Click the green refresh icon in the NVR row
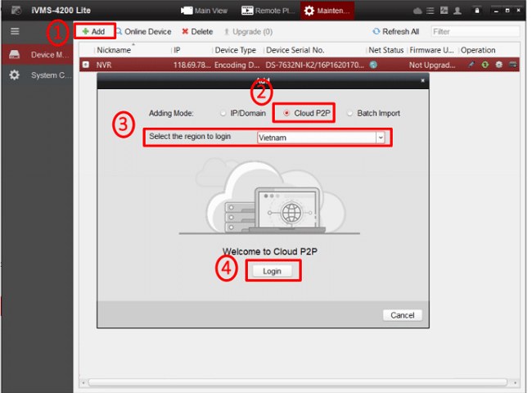 pyautogui.click(x=485, y=65)
